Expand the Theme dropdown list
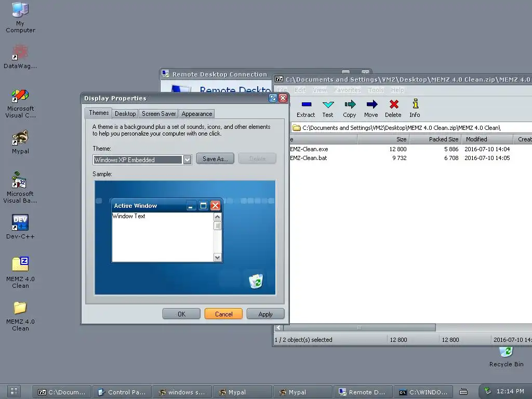532x399 pixels. pos(187,160)
